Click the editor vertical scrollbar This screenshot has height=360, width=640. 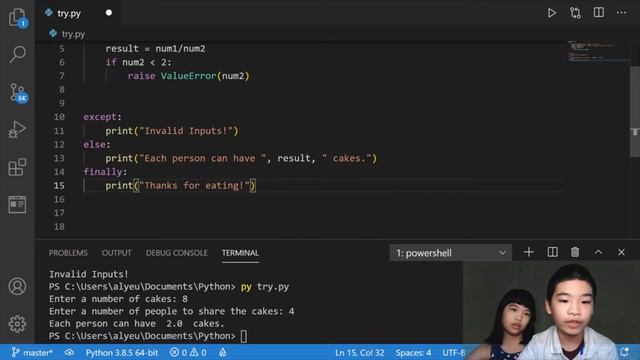coord(635,111)
